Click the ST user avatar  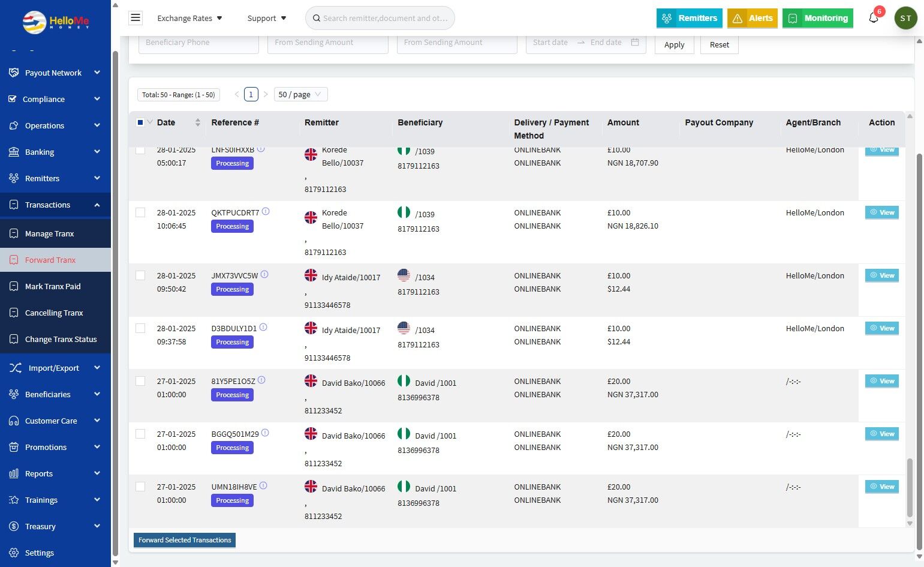click(x=905, y=18)
